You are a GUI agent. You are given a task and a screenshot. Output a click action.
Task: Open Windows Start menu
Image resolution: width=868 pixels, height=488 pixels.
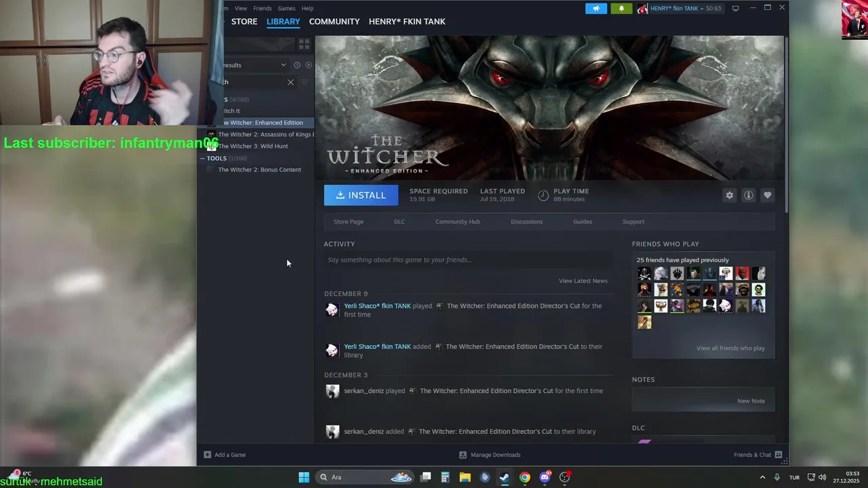[304, 477]
